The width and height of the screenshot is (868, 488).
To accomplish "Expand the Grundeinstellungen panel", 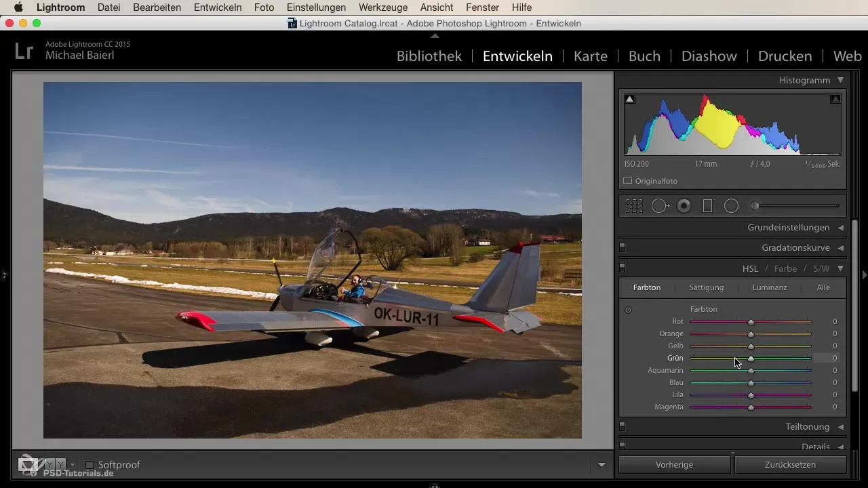I will [841, 228].
